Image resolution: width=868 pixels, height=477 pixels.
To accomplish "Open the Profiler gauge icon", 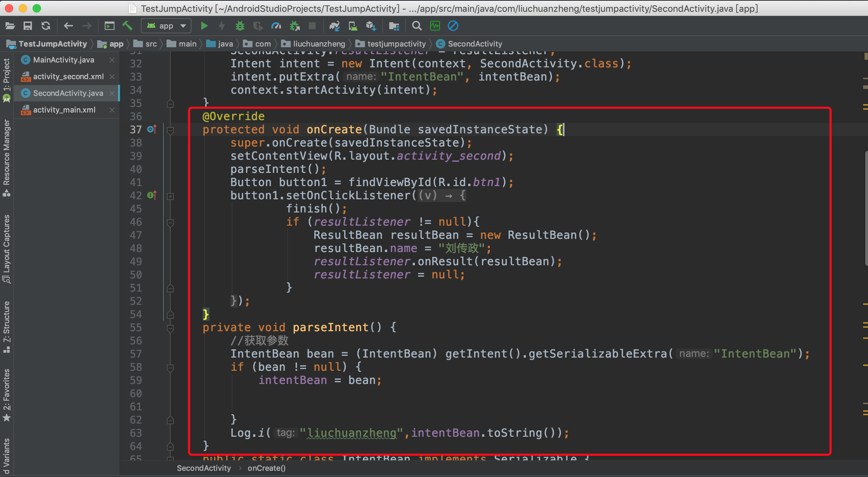I will tap(276, 26).
